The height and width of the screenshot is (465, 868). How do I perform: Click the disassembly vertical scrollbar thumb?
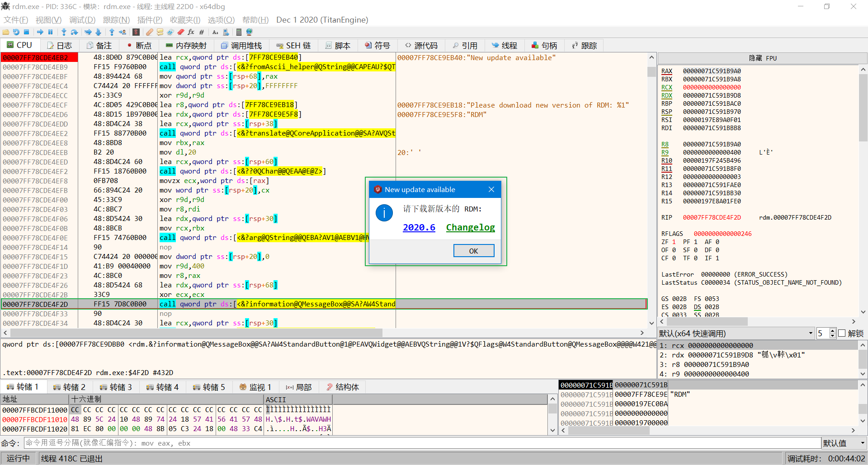point(651,72)
